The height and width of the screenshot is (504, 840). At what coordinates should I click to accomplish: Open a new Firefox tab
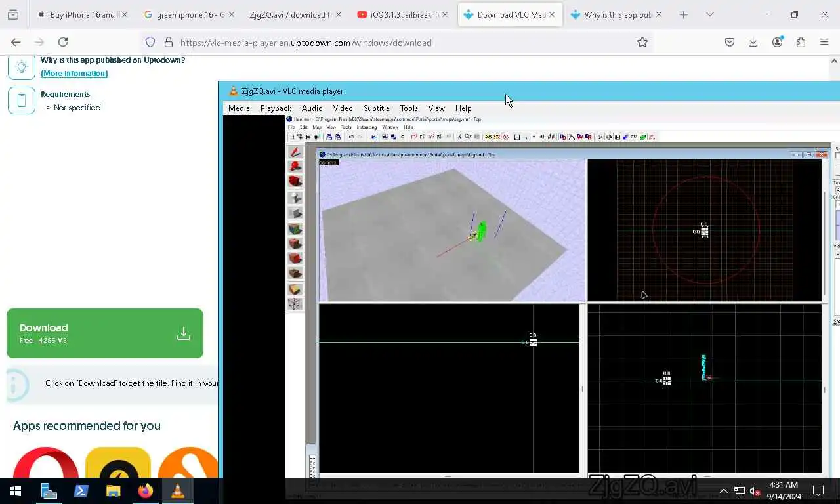[684, 14]
